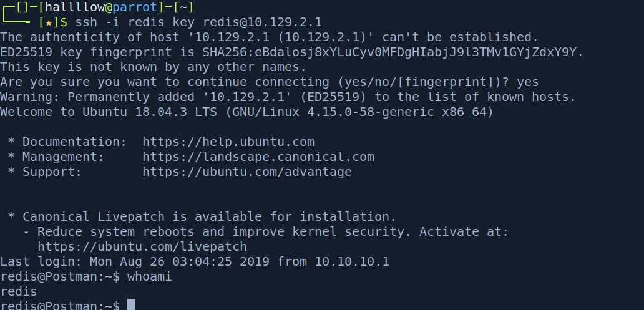Click the Last login IP 10.10.10.1
Viewport: 644px width, 310px height.
[352, 261]
